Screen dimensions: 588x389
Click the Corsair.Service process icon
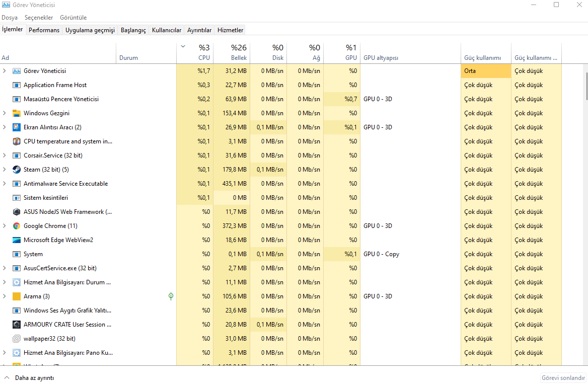pos(17,155)
